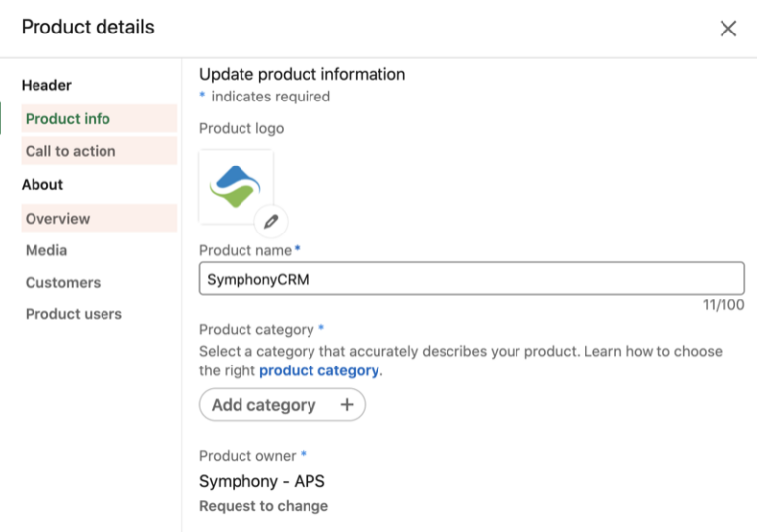Open the Media section

[46, 250]
